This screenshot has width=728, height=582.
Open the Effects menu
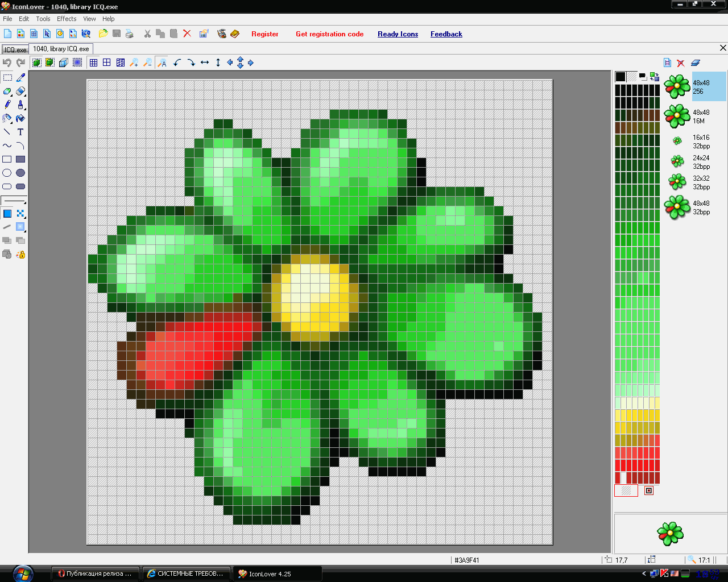coord(67,19)
